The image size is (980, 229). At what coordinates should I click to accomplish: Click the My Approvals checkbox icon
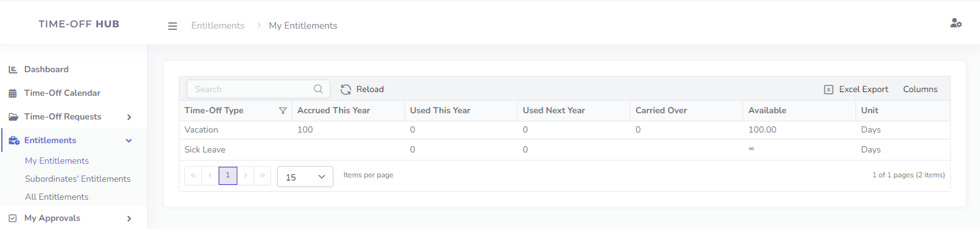point(13,218)
